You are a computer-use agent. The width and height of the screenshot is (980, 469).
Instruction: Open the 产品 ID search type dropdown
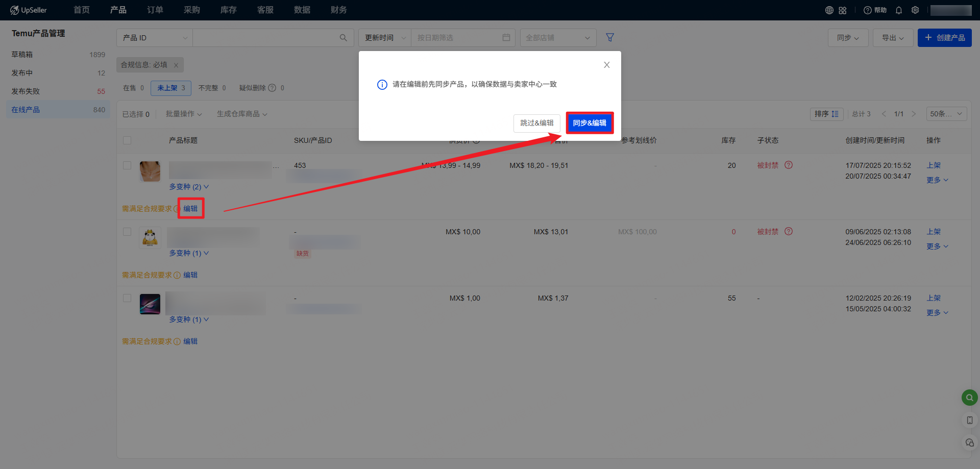point(155,38)
